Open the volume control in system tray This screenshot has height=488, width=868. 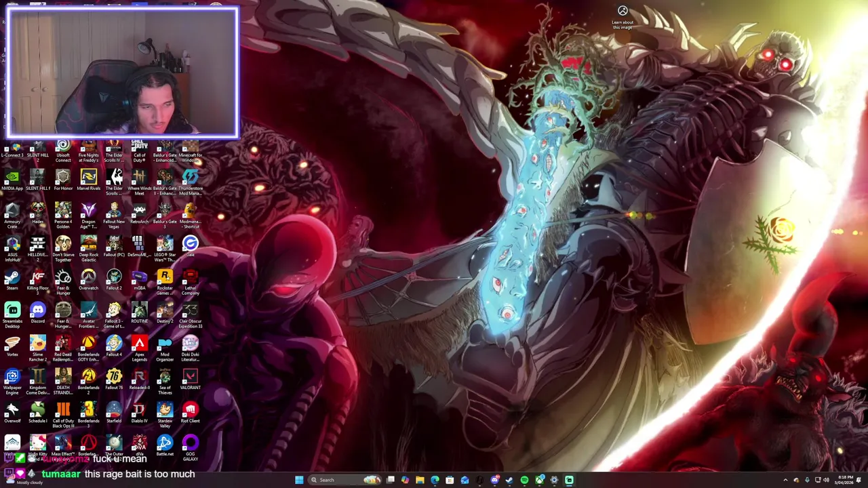(825, 480)
